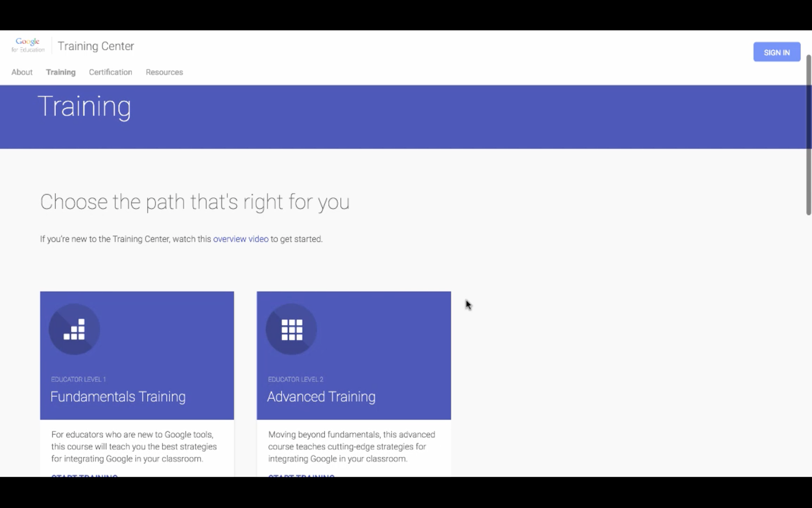
Task: Click the Fundamentals course description text
Action: pyautogui.click(x=134, y=447)
